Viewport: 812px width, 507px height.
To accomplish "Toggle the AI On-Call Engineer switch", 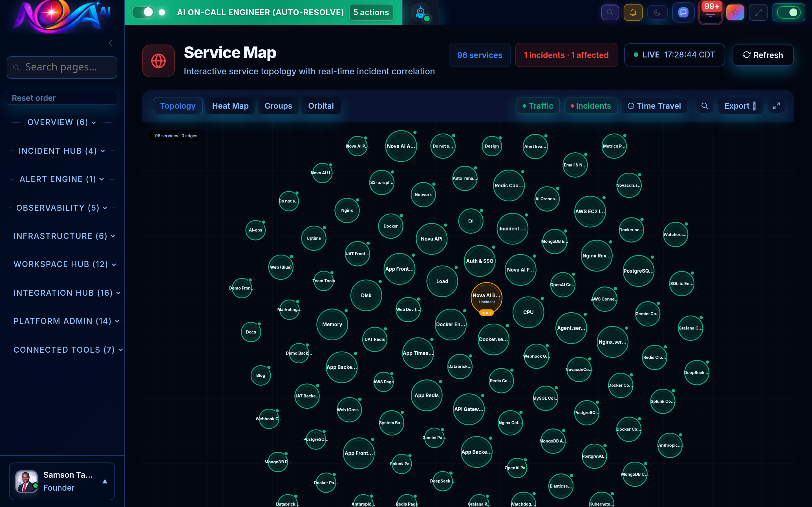I will click(143, 12).
